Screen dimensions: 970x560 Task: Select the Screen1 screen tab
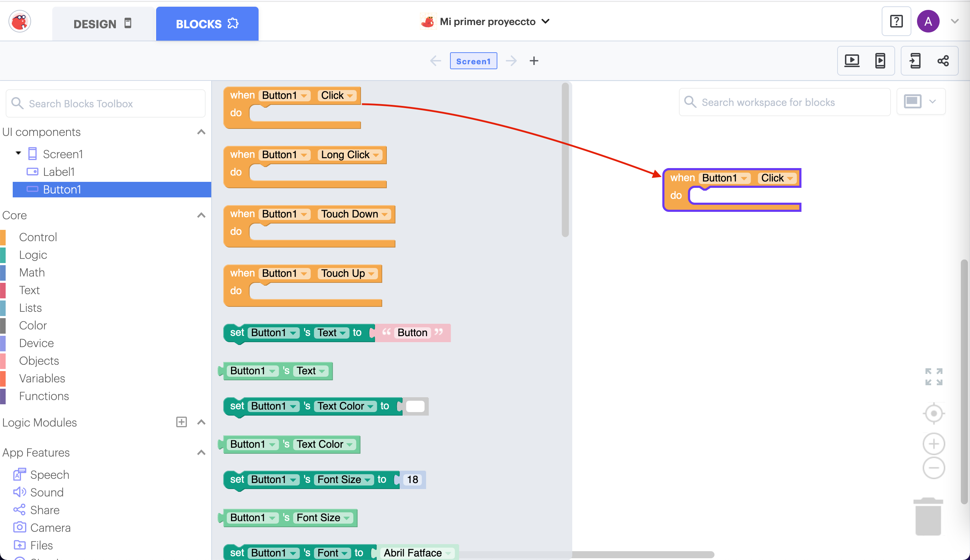point(473,61)
